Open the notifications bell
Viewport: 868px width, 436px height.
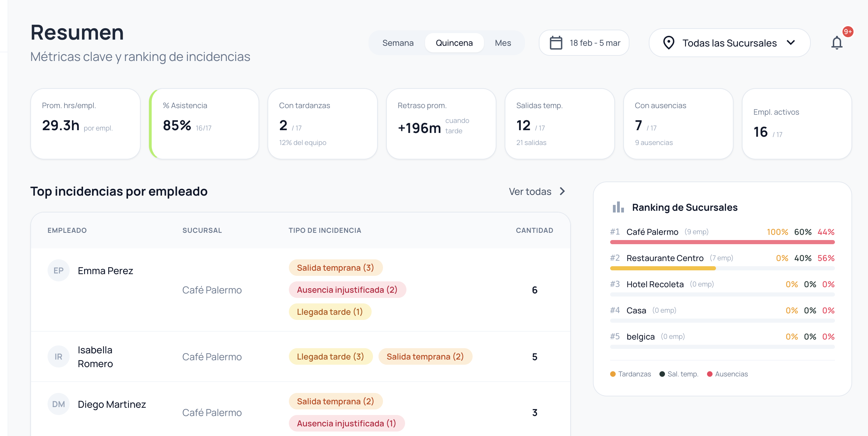click(837, 43)
